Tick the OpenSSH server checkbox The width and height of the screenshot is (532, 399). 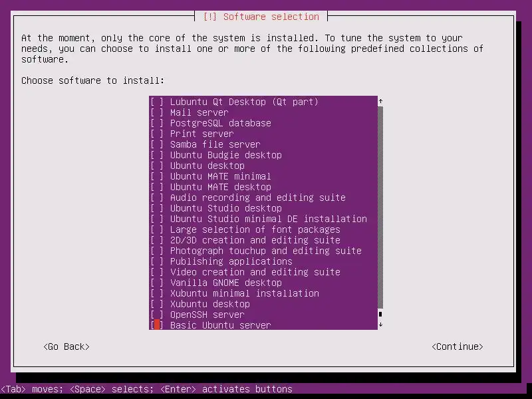pos(157,315)
